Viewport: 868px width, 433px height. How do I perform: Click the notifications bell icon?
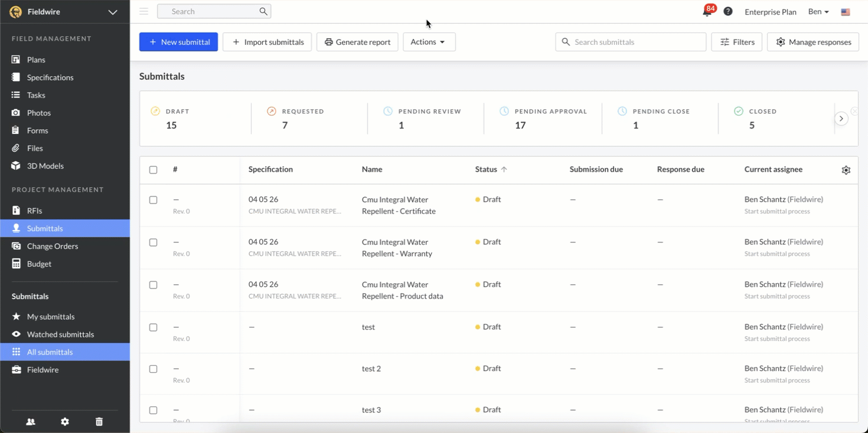coord(707,12)
